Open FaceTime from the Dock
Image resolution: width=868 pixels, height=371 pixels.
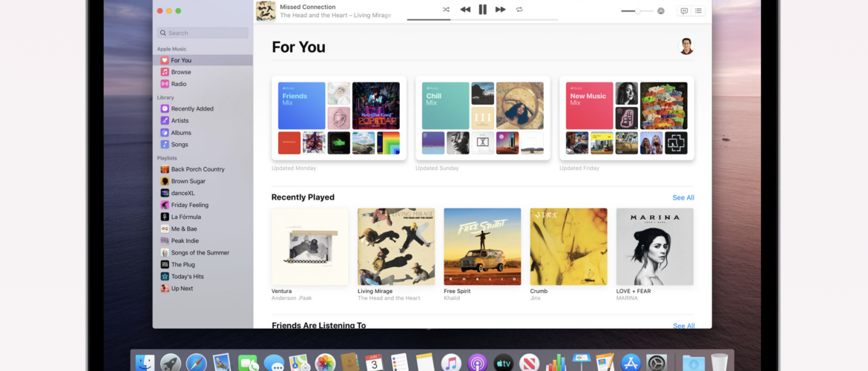[249, 363]
